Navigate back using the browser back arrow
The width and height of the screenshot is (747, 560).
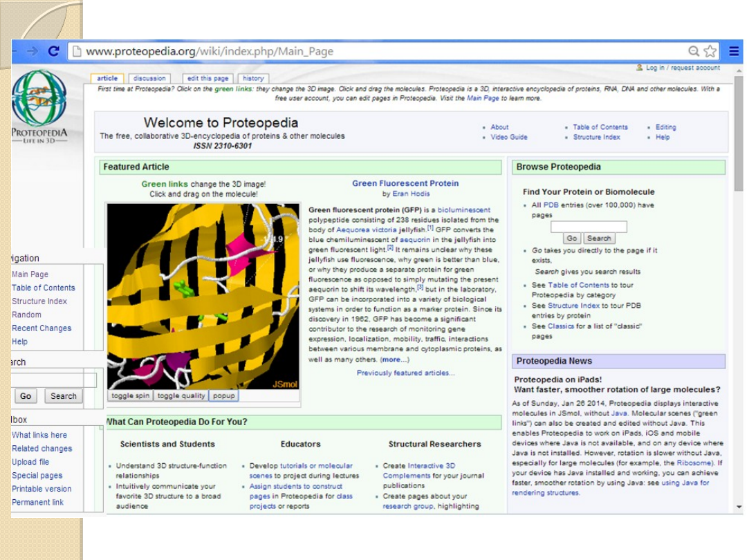[14, 50]
